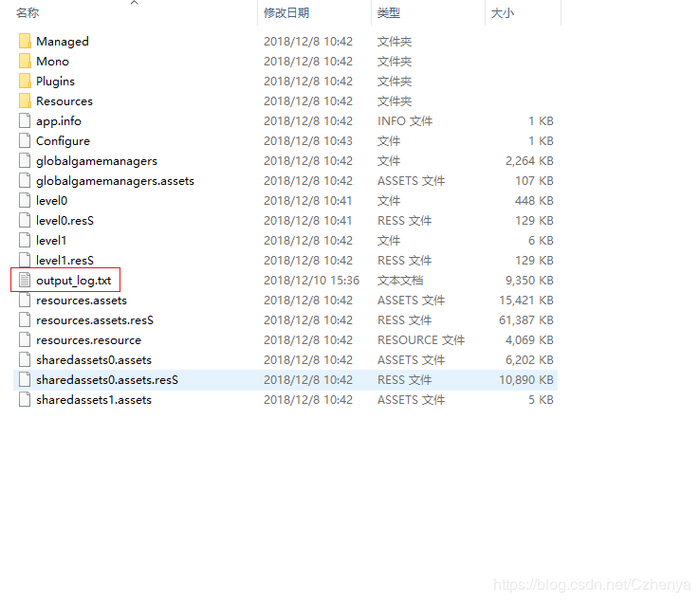Click the sharedassets1.assets file icon
700x602 pixels.
pyautogui.click(x=25, y=399)
